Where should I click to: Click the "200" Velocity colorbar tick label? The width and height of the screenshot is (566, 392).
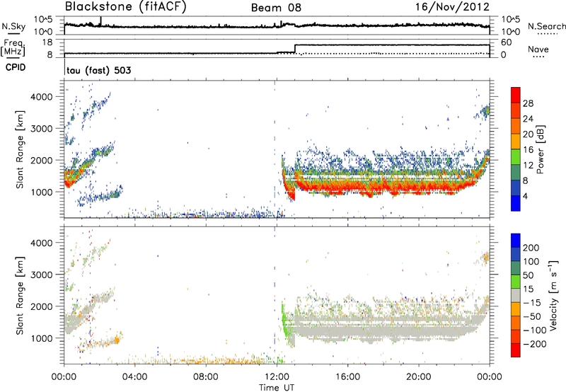click(x=531, y=248)
